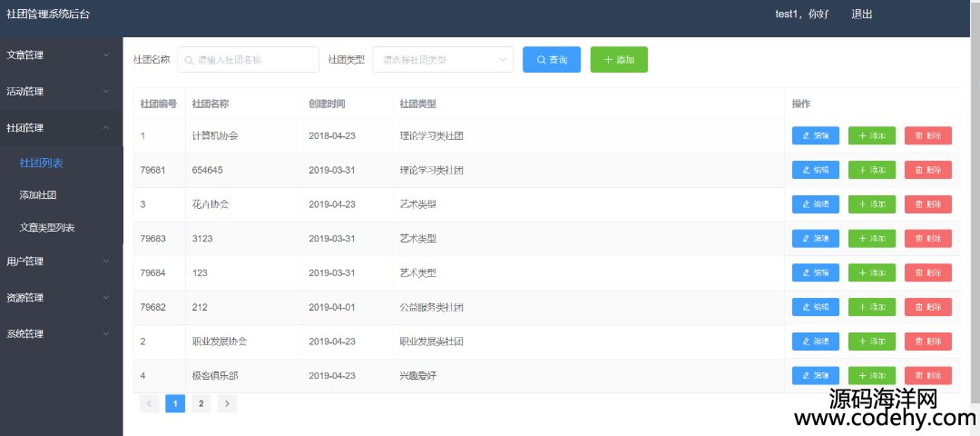
Task: Click the edit button for 计算机协会 row
Action: (x=815, y=135)
